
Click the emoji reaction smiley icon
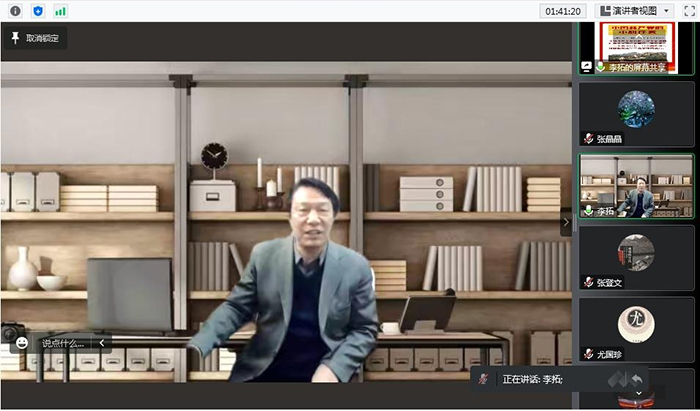click(x=22, y=343)
